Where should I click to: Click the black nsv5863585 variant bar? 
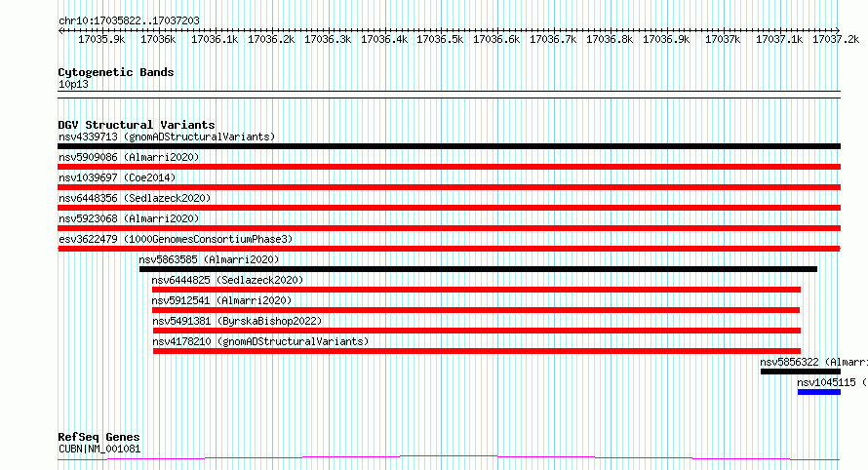478,269
